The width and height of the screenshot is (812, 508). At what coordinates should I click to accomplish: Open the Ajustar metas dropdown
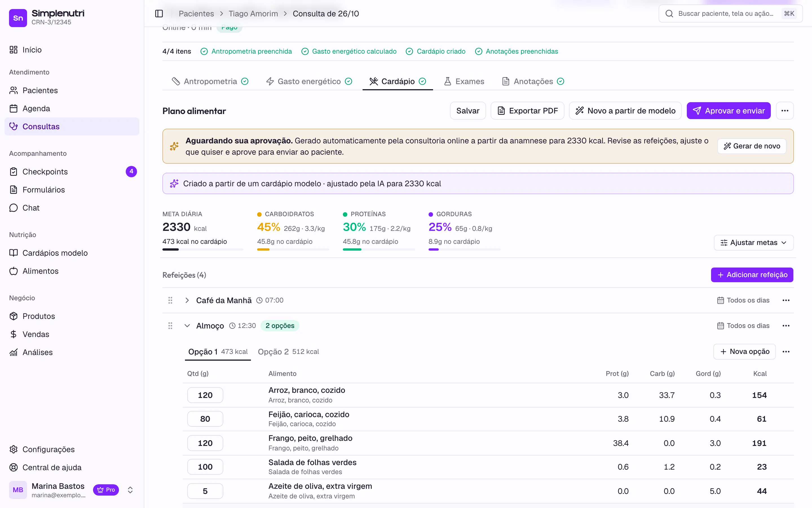(x=754, y=243)
